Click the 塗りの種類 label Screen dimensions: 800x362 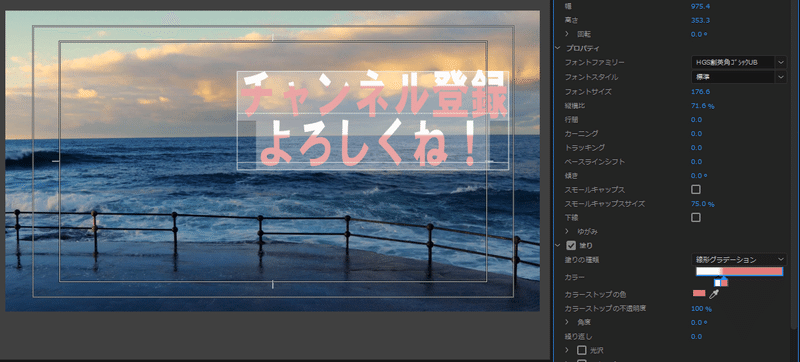pyautogui.click(x=582, y=260)
